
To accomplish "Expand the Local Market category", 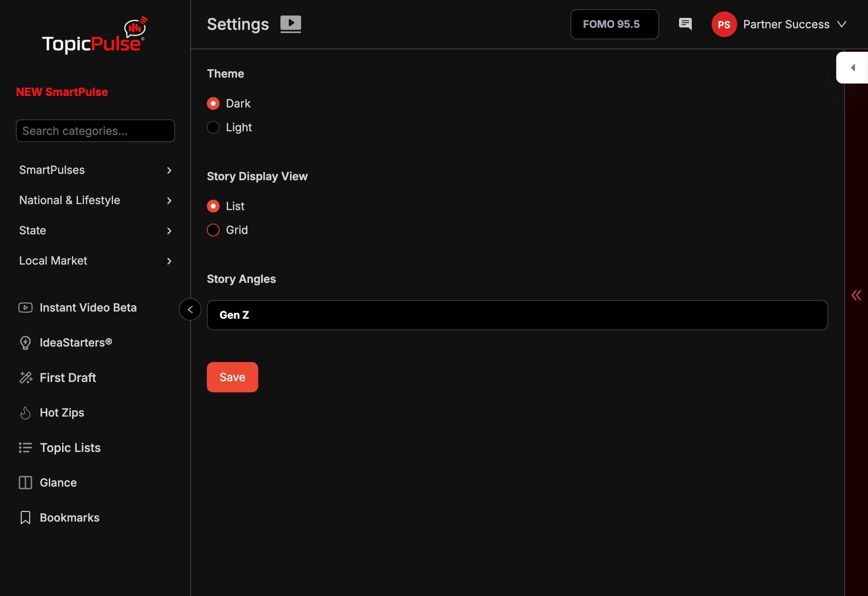I will [95, 261].
